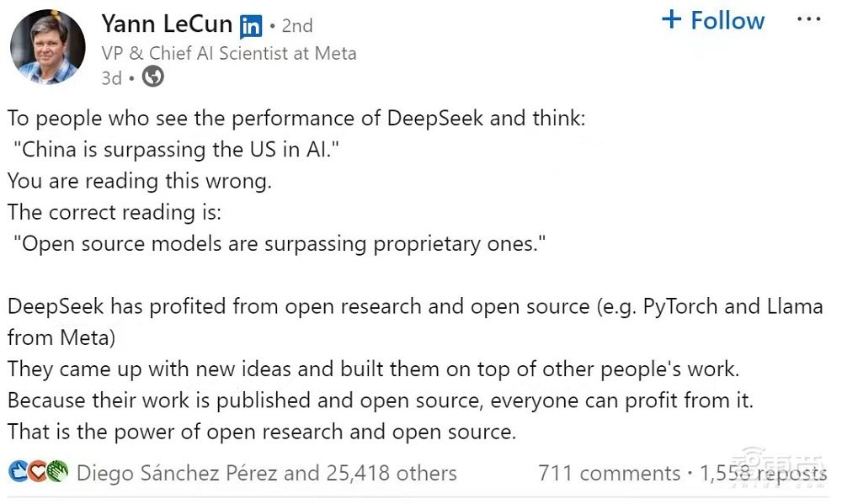Open the post via the '3d' timestamp
Image resolution: width=842 pixels, height=504 pixels.
point(110,78)
